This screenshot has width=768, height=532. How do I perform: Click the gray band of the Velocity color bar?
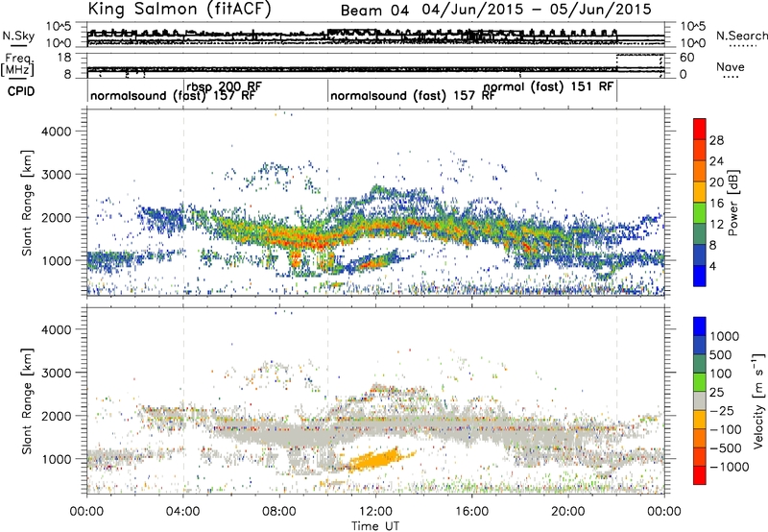click(x=700, y=400)
